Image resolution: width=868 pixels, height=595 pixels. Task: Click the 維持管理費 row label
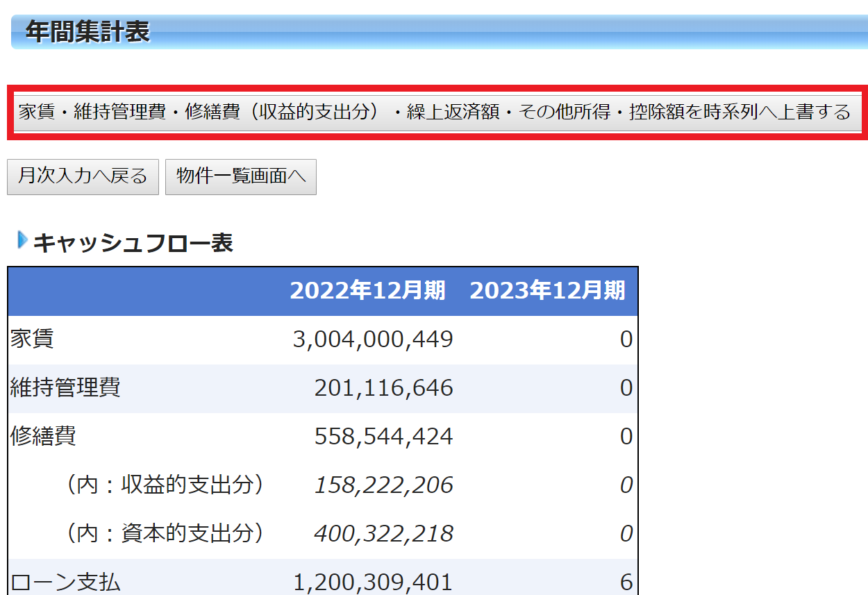[65, 387]
